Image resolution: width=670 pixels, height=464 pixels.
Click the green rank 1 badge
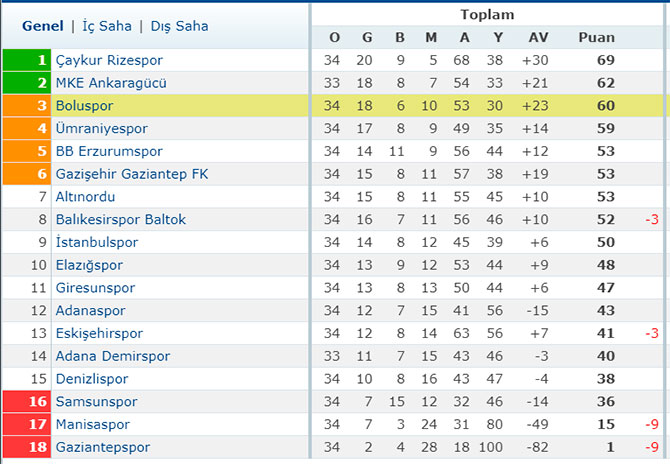pos(26,60)
